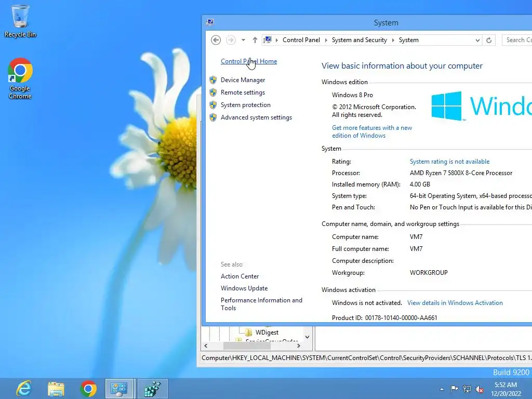The height and width of the screenshot is (399, 532).
Task: Open the address bar history dropdown
Action: [477, 40]
